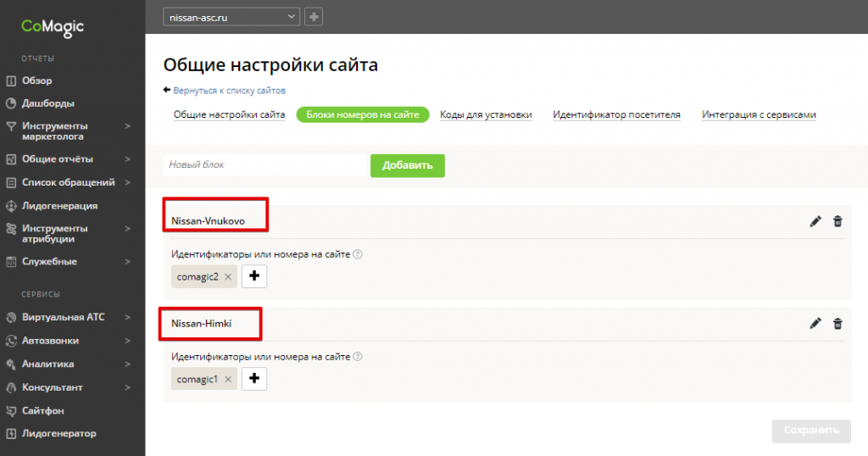Expand Аналитика submenu arrow
Screen dimensions: 868x456
(127, 364)
